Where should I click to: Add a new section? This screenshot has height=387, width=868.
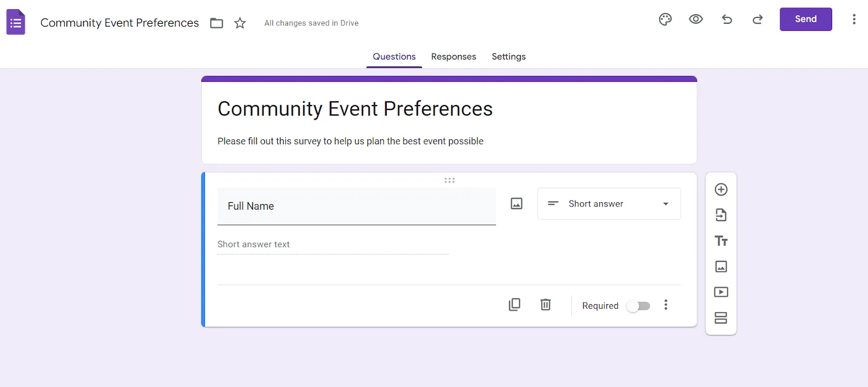click(x=721, y=318)
